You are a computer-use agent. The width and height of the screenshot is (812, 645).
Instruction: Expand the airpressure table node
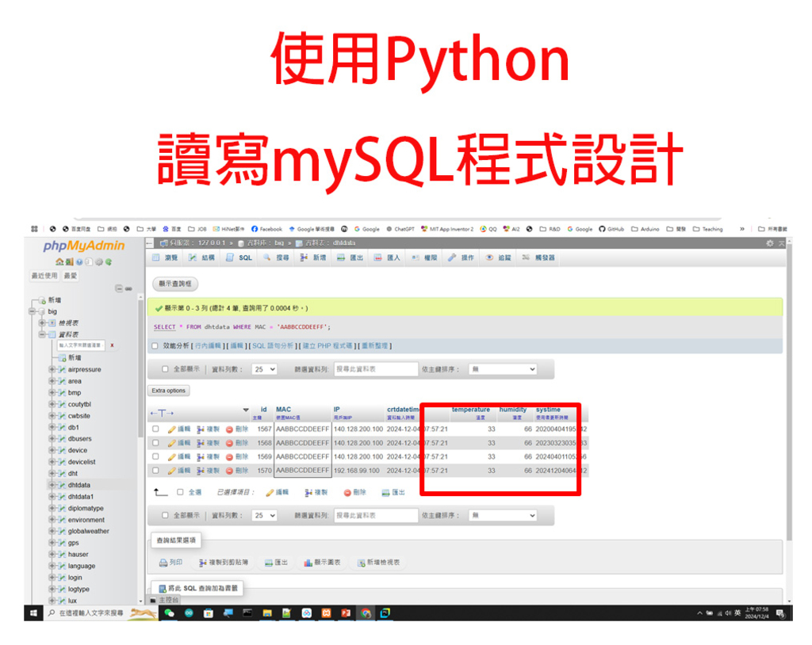tap(52, 369)
